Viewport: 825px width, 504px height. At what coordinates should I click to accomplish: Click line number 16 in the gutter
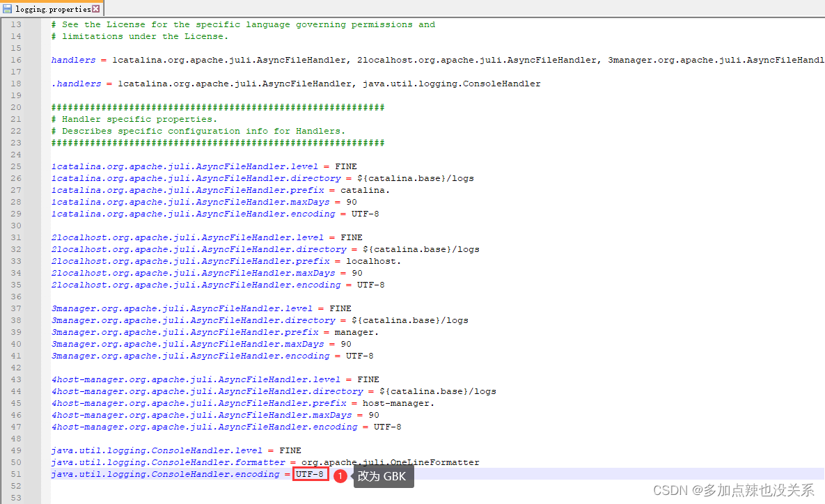point(16,60)
